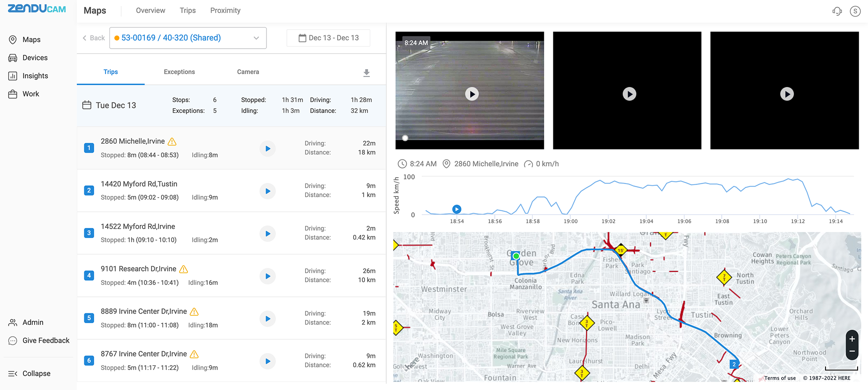
Task: Go back using the Back button
Action: 94,38
